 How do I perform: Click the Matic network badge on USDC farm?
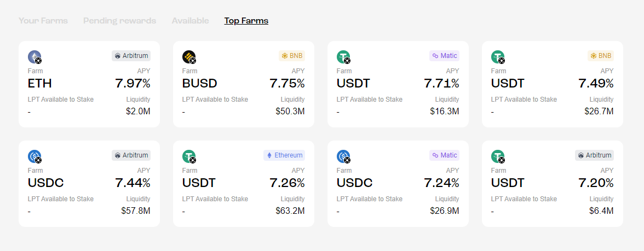tap(444, 155)
